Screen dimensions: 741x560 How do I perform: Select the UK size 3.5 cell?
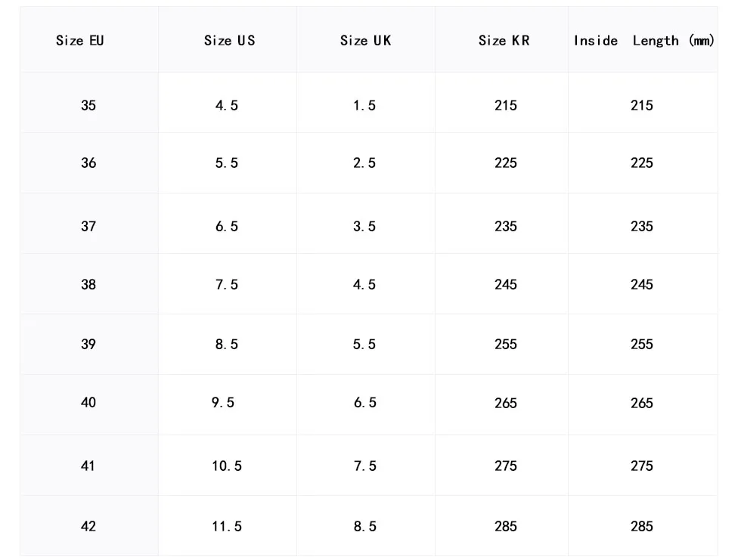click(364, 227)
